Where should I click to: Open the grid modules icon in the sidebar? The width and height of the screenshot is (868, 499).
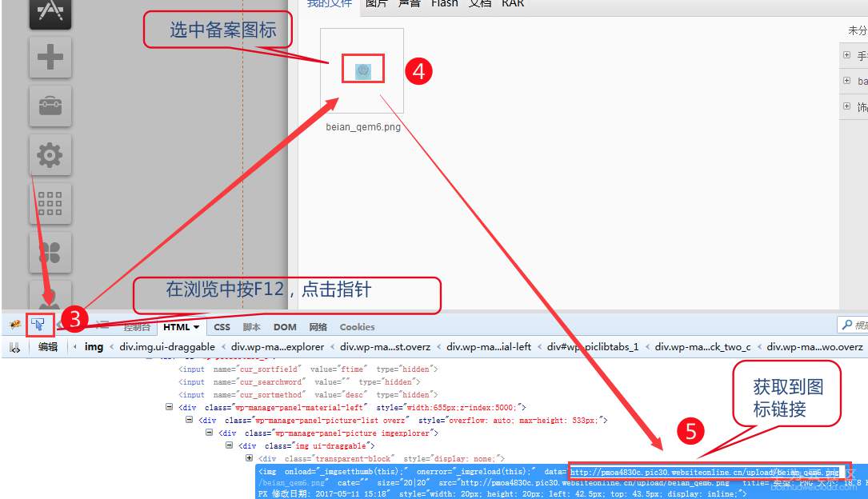click(x=50, y=203)
